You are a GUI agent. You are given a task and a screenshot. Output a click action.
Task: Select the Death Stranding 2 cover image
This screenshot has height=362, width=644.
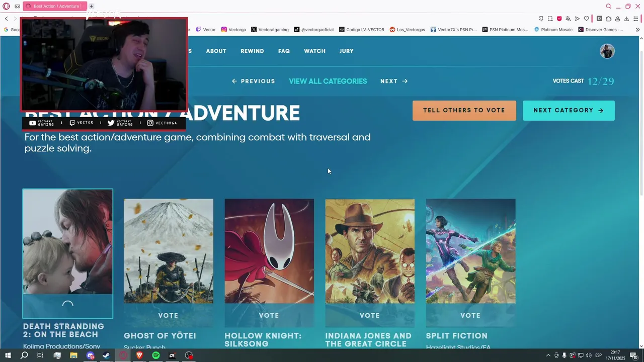68,242
